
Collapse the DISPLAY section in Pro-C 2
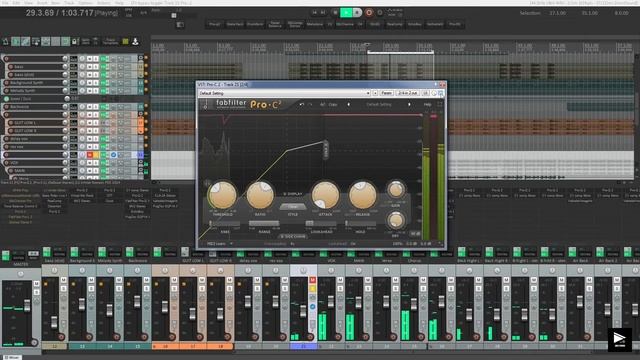point(293,194)
